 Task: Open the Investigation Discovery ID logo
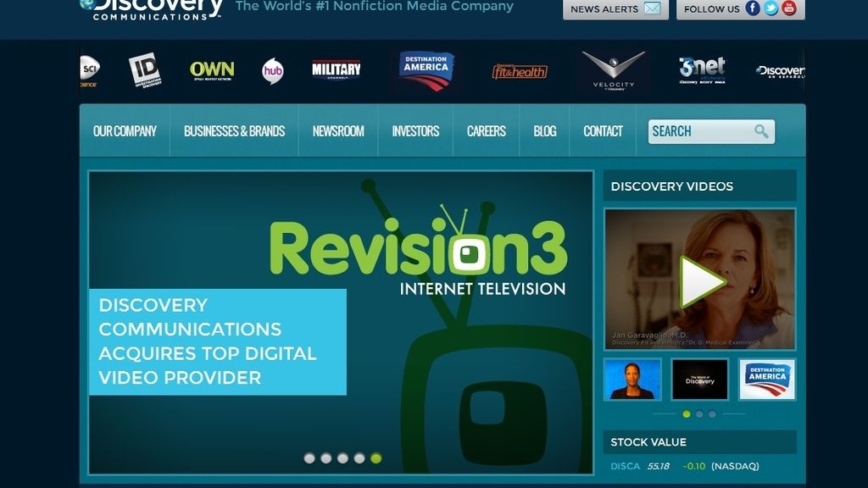pos(145,70)
